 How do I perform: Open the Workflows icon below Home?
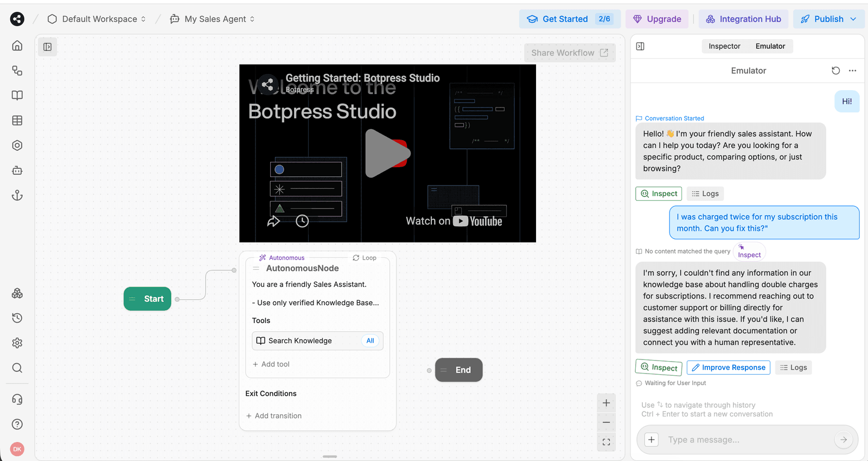17,71
